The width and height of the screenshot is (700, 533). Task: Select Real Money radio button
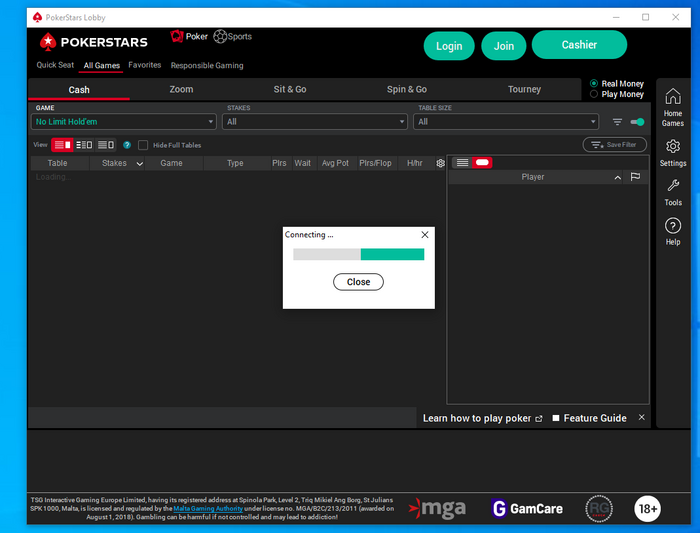[594, 83]
